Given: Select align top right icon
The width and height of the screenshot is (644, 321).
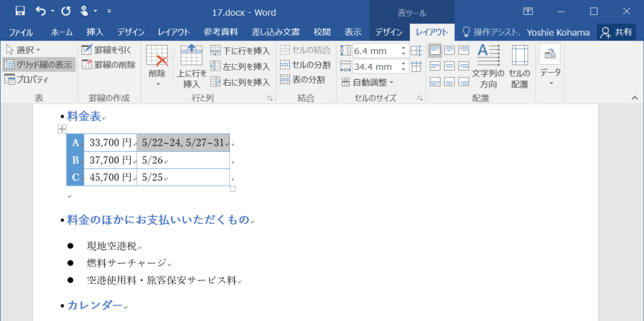Looking at the screenshot, I should [463, 51].
